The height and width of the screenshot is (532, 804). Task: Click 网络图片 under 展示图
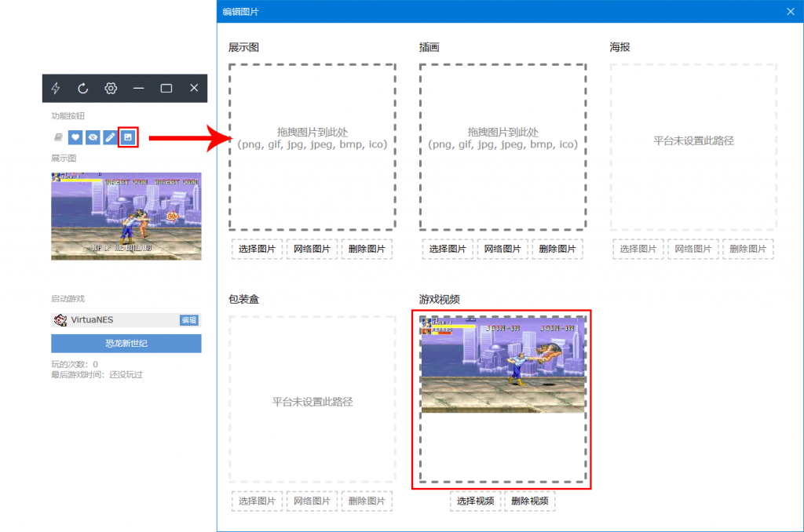point(312,250)
